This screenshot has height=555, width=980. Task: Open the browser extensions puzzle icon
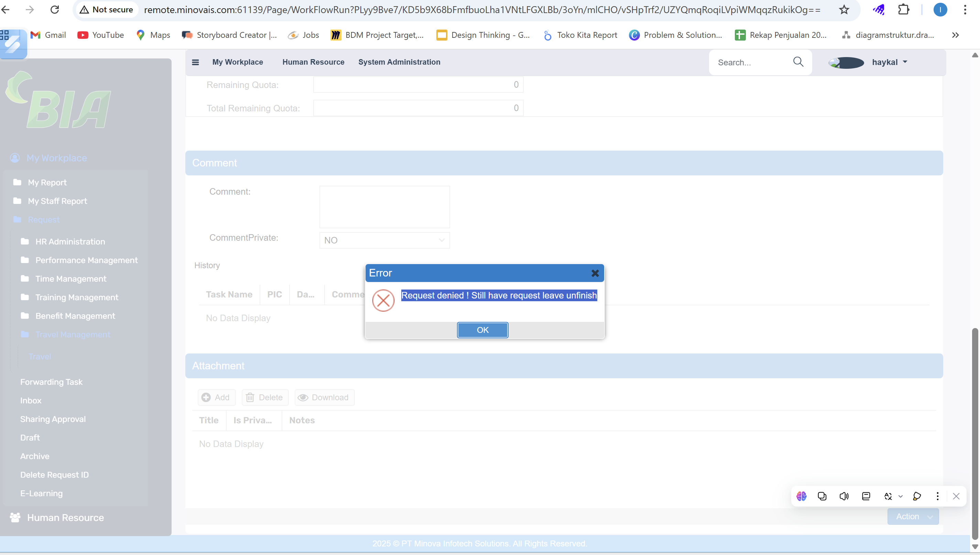903,10
